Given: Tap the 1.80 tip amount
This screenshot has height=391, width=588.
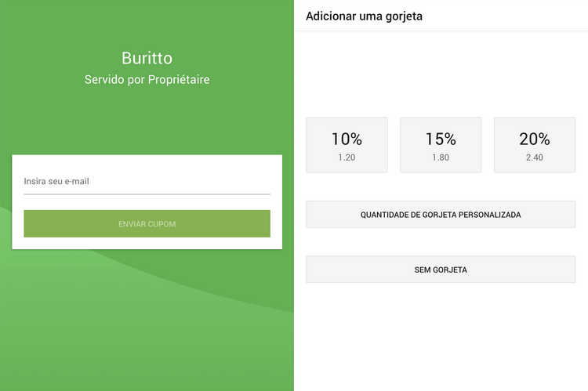Looking at the screenshot, I should (x=441, y=158).
